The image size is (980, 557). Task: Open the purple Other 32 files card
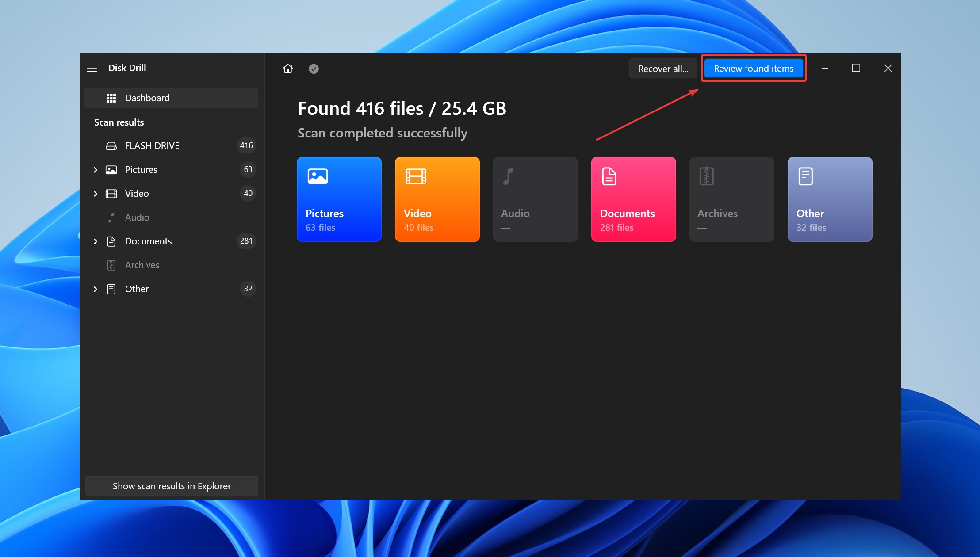[830, 199]
